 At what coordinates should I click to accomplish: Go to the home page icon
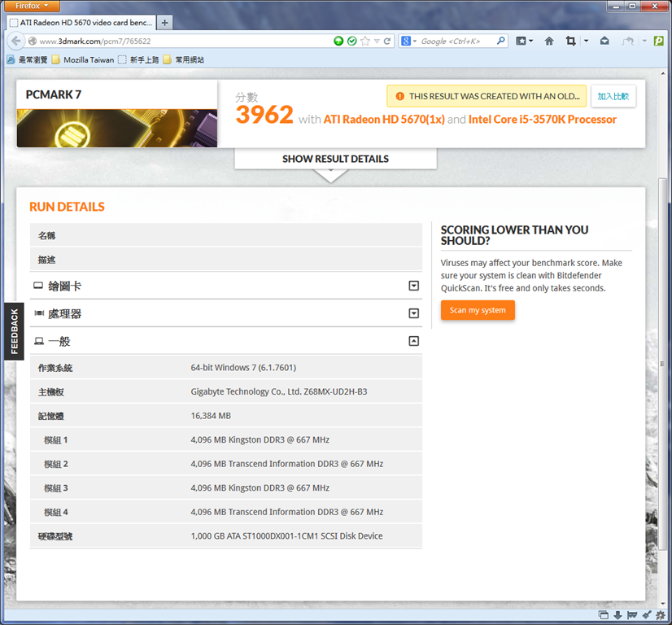click(549, 42)
